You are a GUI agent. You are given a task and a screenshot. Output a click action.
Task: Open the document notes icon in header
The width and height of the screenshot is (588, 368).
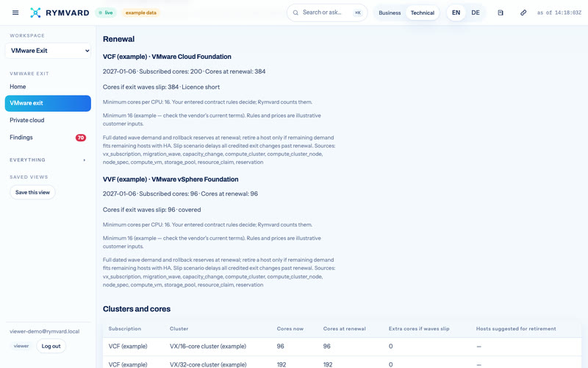click(501, 13)
